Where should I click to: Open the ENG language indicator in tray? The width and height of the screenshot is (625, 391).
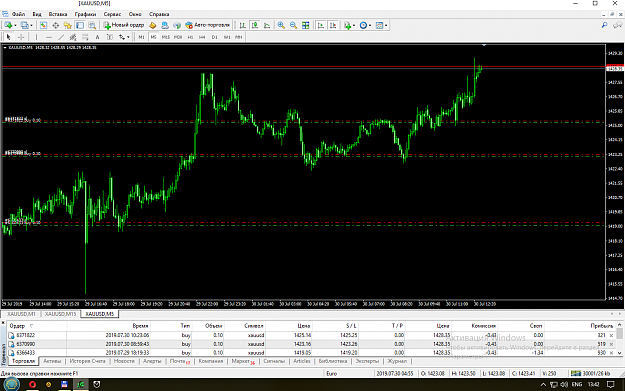[576, 384]
